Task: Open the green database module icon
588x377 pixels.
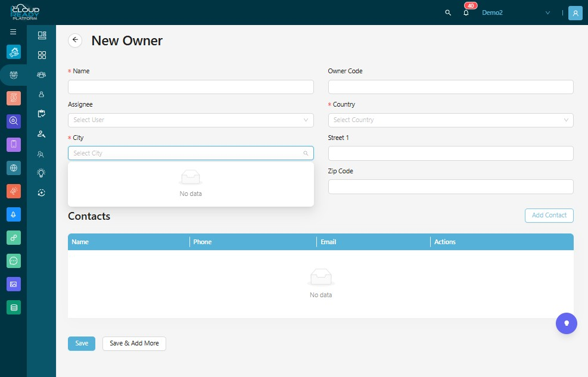Action: click(14, 307)
